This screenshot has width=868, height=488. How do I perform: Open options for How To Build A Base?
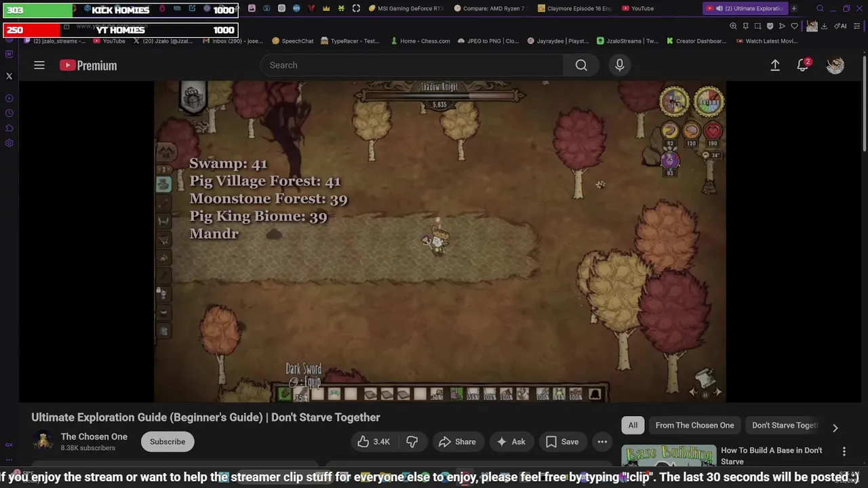(844, 451)
